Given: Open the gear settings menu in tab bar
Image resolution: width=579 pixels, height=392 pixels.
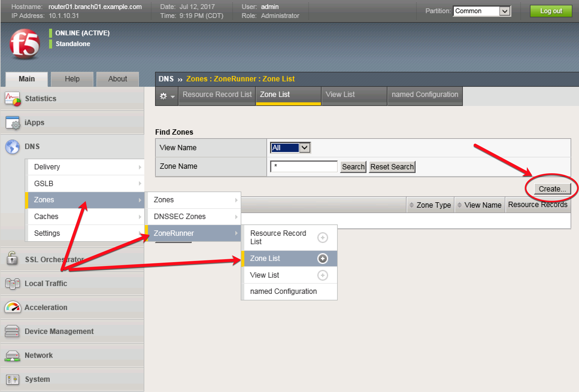Looking at the screenshot, I should click(x=167, y=96).
